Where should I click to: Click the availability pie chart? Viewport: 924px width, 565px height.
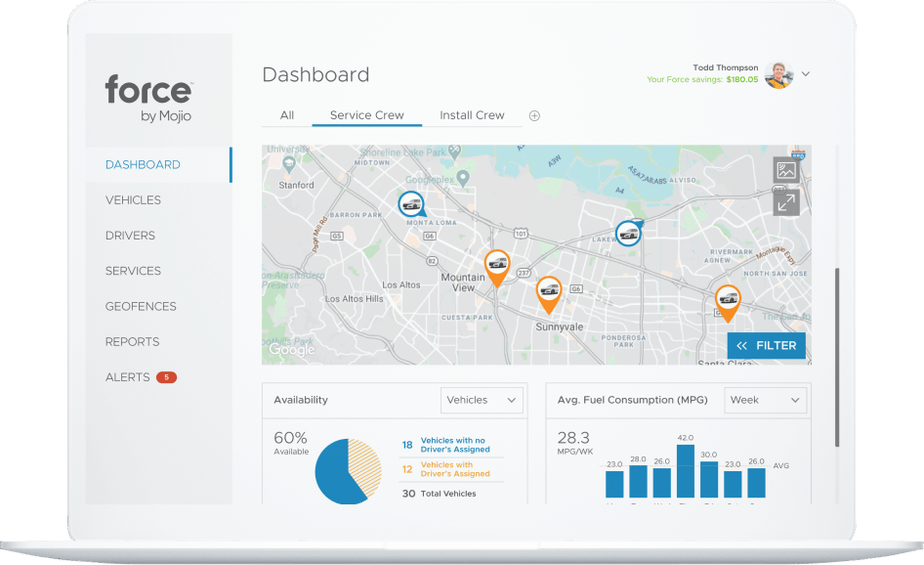(349, 471)
